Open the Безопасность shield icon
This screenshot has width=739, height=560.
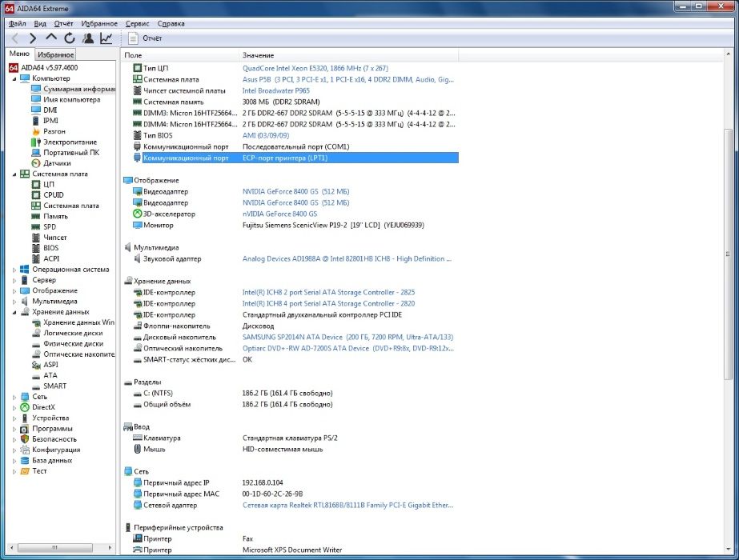click(25, 439)
